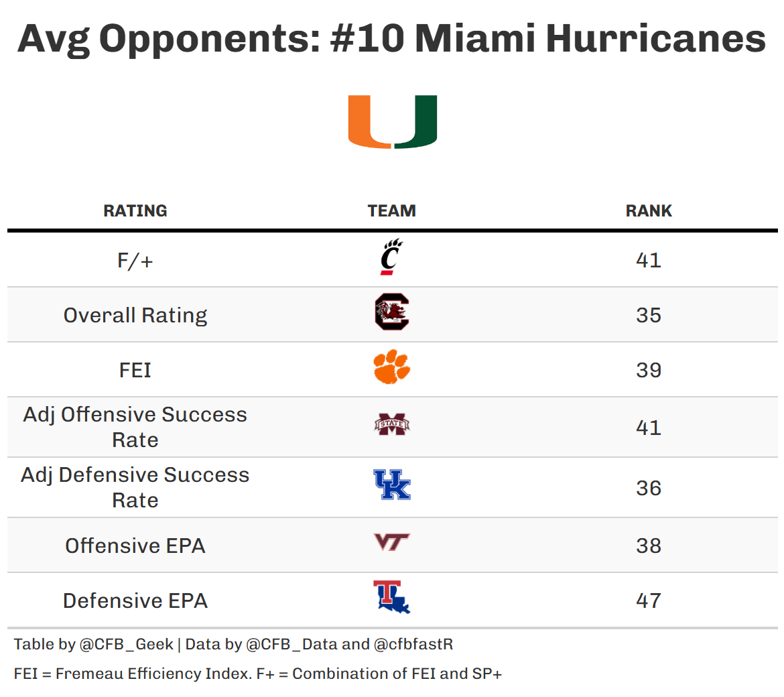Click Adj Defensive Success Rate label
784x697 pixels.
[x=135, y=487]
